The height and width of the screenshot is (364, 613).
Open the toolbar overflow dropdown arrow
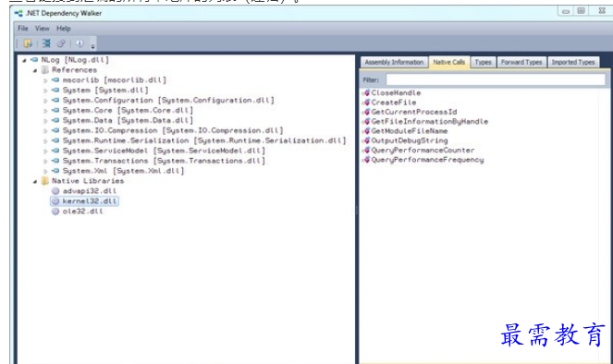(92, 46)
